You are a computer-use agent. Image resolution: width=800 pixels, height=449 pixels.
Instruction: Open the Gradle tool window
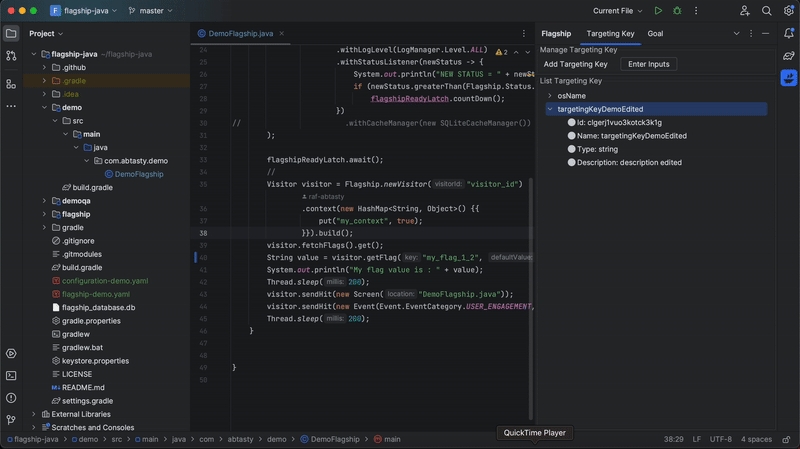[x=789, y=56]
